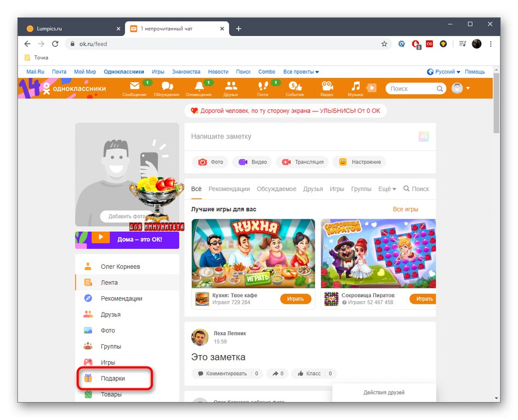Click the Chrome profile avatar

coord(477,44)
